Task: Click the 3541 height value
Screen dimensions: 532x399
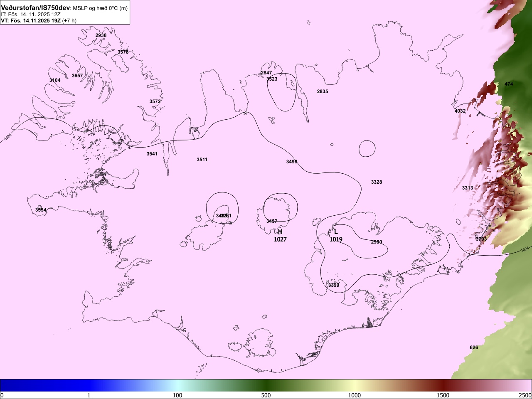Action: tap(152, 154)
